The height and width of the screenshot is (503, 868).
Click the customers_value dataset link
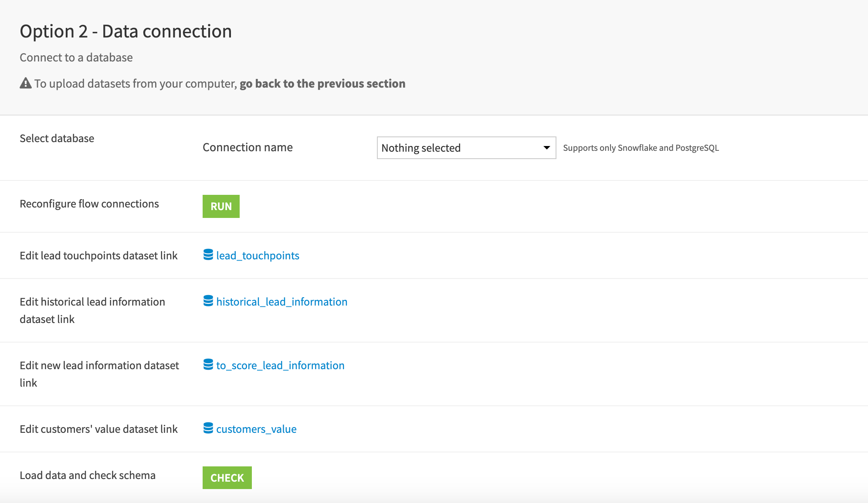pyautogui.click(x=256, y=429)
